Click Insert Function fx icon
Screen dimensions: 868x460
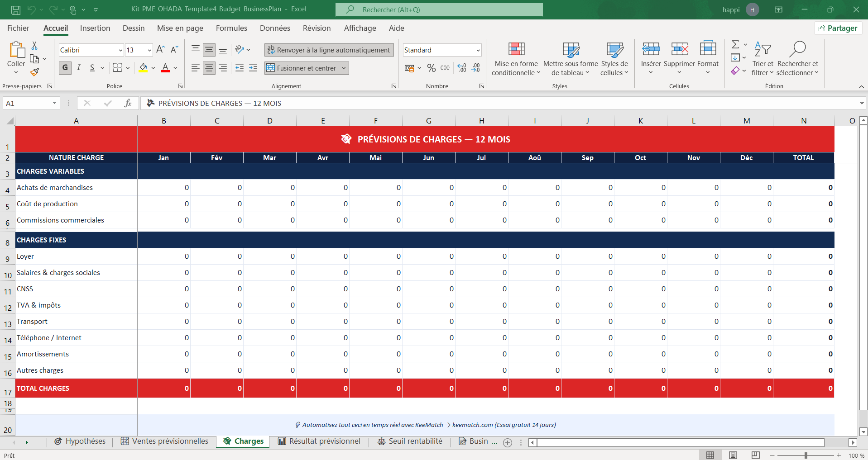point(128,103)
